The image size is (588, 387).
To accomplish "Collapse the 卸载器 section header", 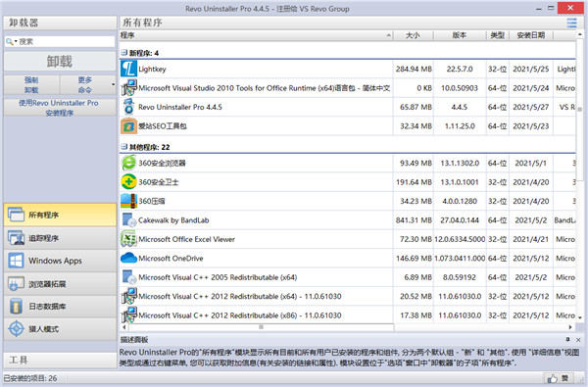I will pos(60,23).
